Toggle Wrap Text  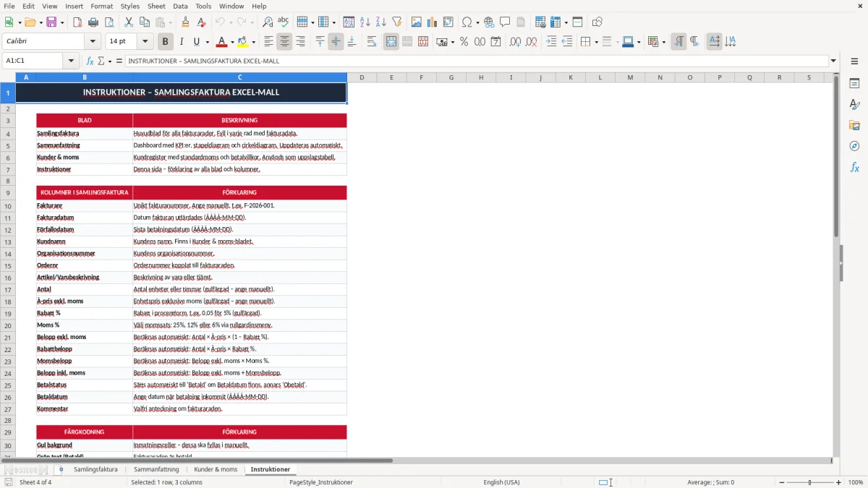coord(372,42)
